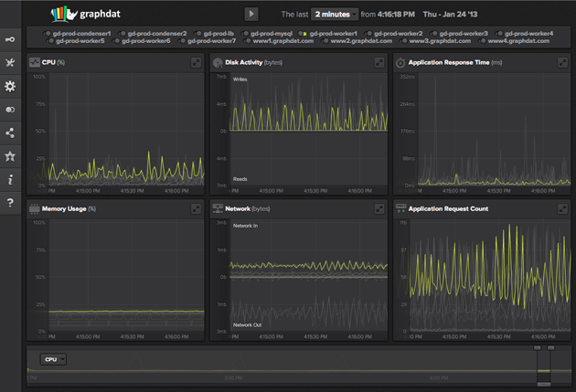
Task: Open the 2 minutes time range selector
Action: point(333,15)
